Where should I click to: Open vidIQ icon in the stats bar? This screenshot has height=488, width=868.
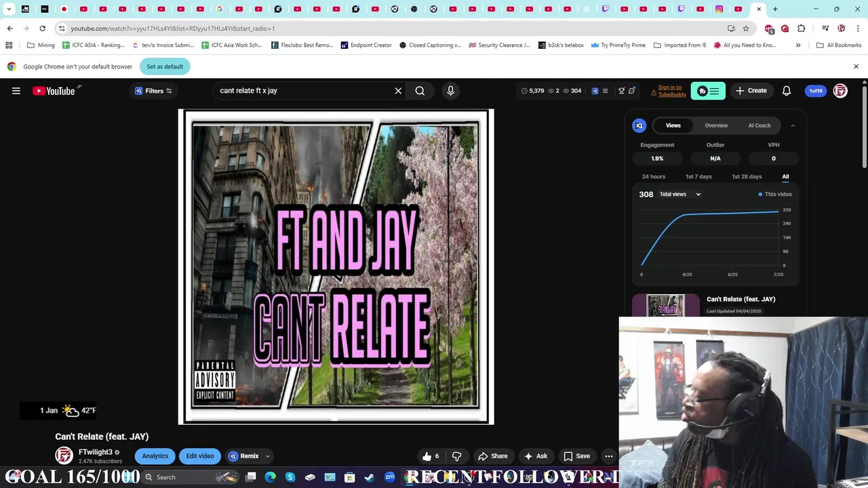click(595, 91)
